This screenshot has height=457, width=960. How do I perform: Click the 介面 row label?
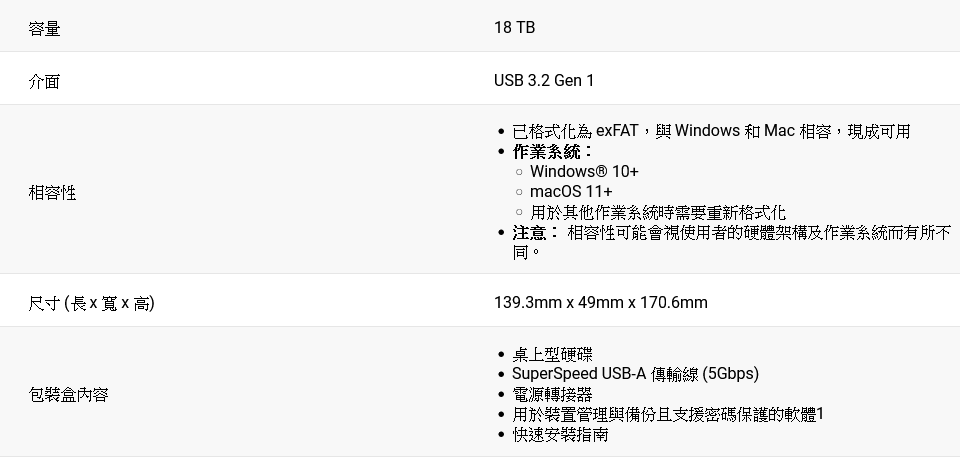pyautogui.click(x=44, y=81)
